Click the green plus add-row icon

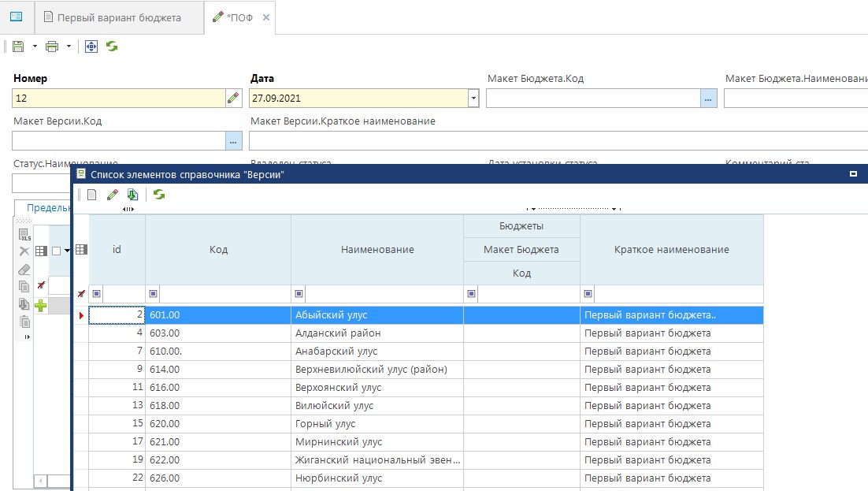[40, 306]
